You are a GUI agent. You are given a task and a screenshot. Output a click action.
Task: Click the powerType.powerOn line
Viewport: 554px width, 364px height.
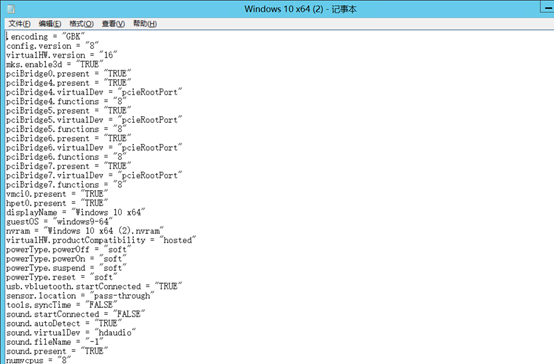tap(66, 259)
